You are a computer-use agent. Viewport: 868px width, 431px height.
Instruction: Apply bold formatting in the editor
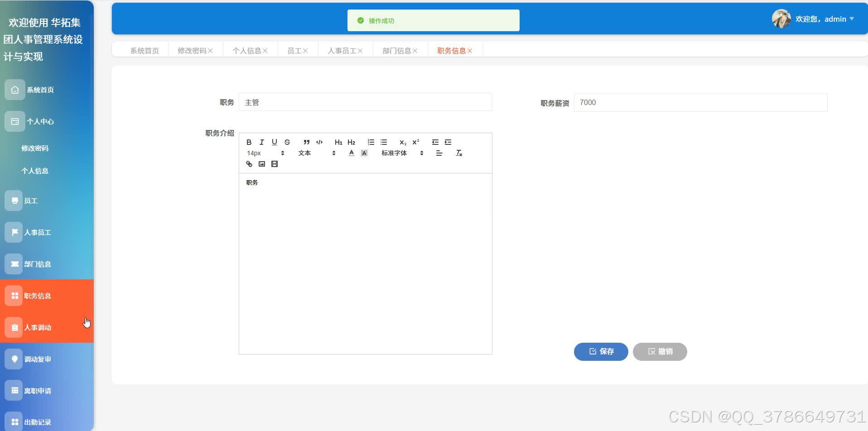[x=249, y=142]
